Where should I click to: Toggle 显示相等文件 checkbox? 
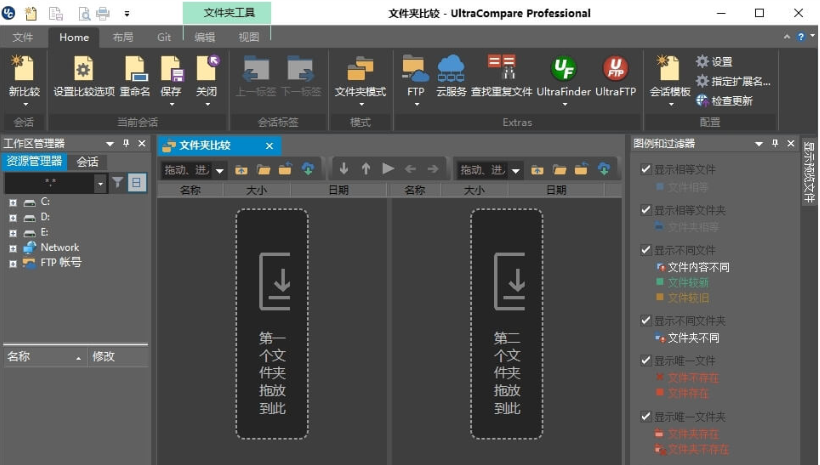coord(646,169)
